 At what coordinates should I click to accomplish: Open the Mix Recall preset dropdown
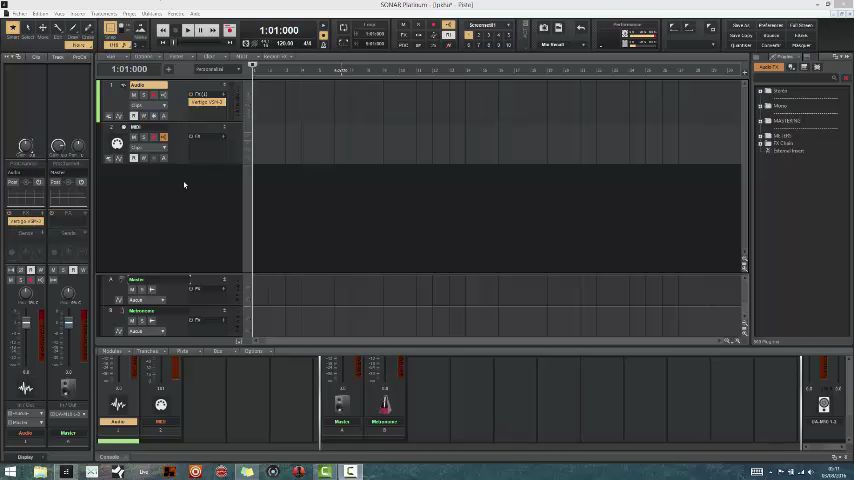pos(562,44)
